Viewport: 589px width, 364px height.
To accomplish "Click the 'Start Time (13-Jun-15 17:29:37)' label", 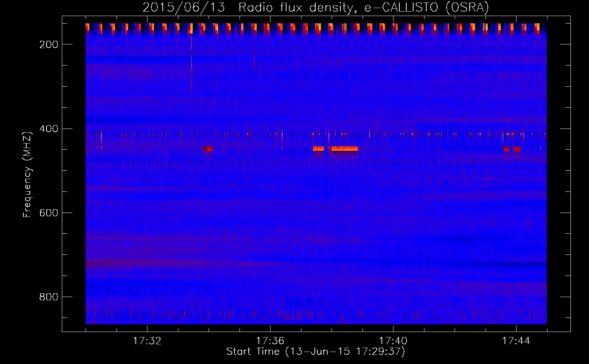I will click(x=316, y=352).
